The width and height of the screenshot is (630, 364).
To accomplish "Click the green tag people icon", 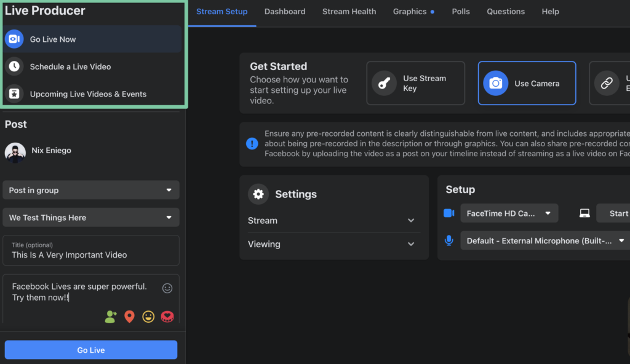I will (x=111, y=317).
